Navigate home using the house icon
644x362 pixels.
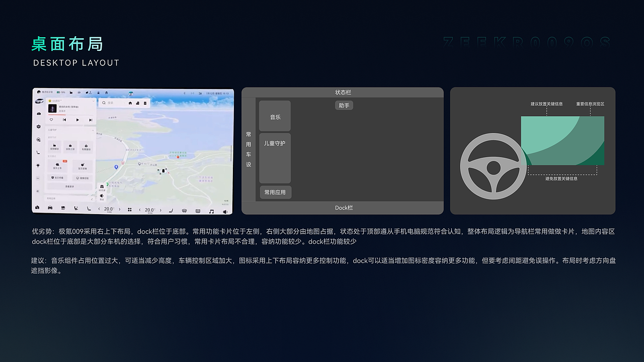click(x=130, y=103)
